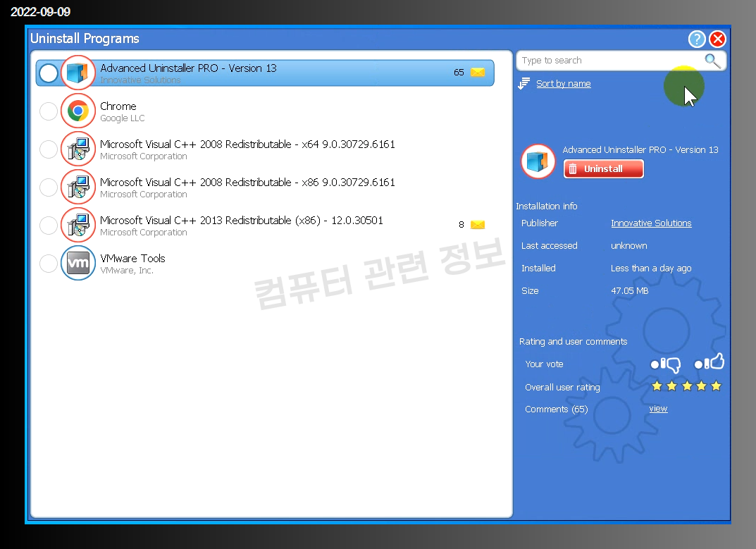The height and width of the screenshot is (549, 756).
Task: Click the VMware Tools icon
Action: tap(78, 263)
